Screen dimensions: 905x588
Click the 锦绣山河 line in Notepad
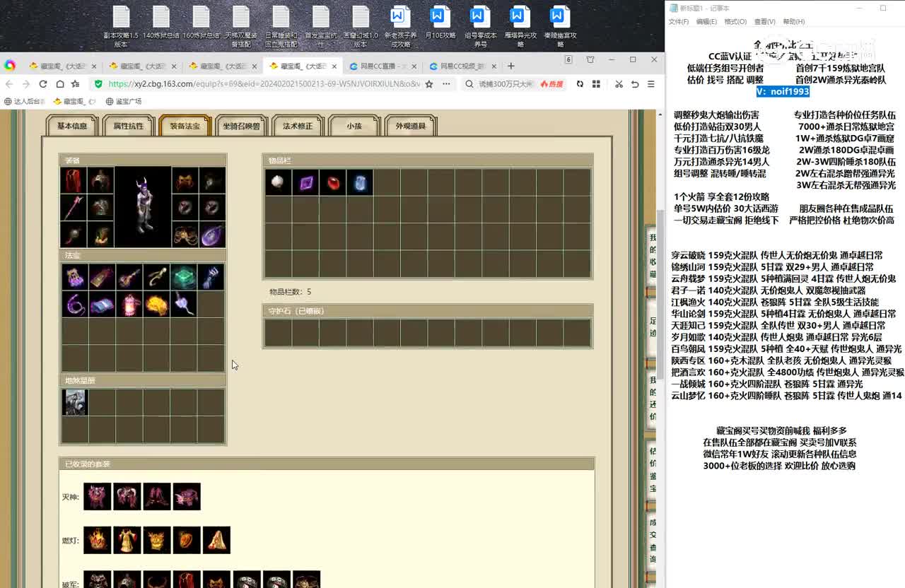coord(772,267)
